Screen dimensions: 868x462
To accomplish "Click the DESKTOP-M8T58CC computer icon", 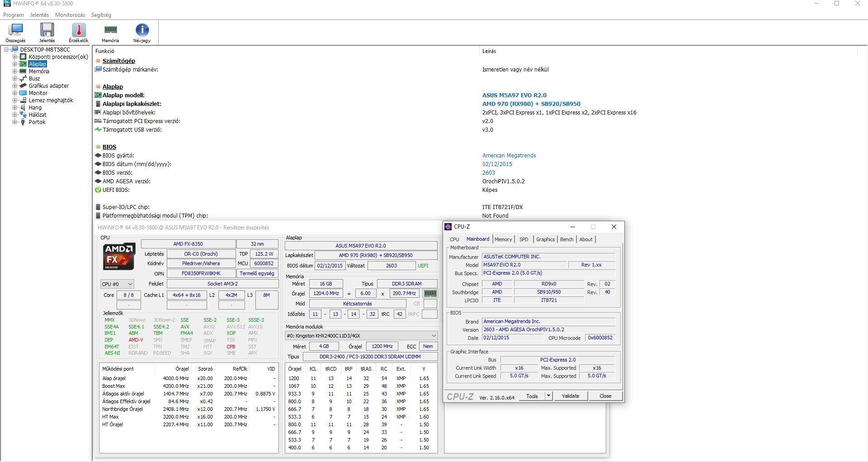I will [14, 50].
